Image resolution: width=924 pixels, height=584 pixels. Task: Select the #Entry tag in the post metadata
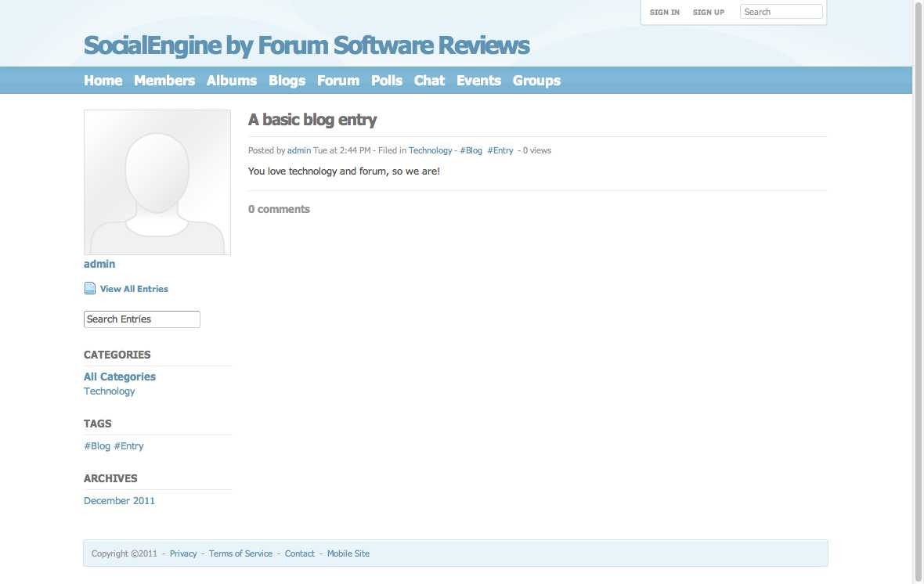click(x=500, y=150)
